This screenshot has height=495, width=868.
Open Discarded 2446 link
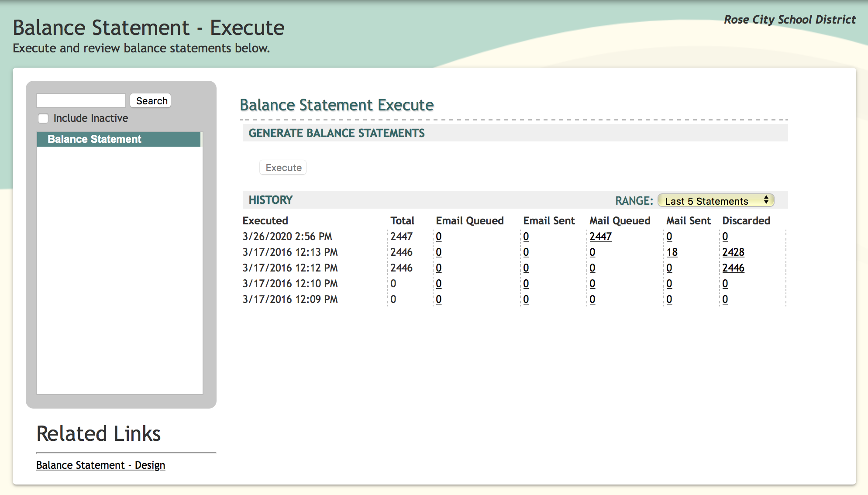click(733, 268)
